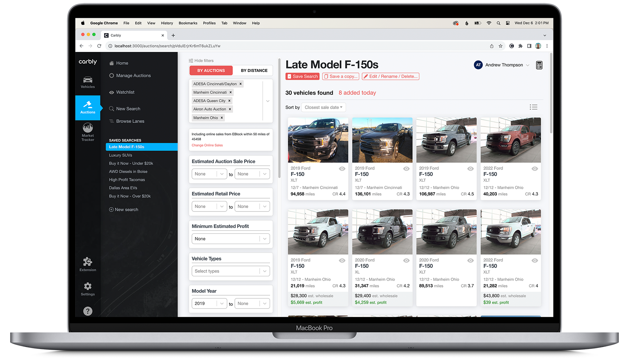Screen dimensions: 629x364
Task: Click the Save Search button
Action: pos(302,76)
